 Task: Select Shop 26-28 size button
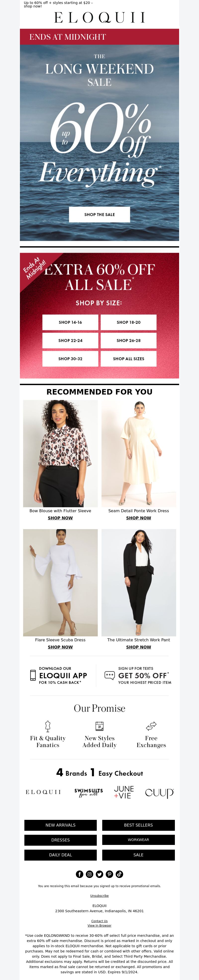tap(128, 340)
